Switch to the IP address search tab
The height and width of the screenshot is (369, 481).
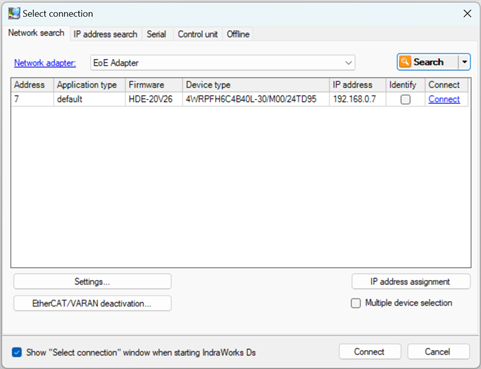click(x=105, y=34)
